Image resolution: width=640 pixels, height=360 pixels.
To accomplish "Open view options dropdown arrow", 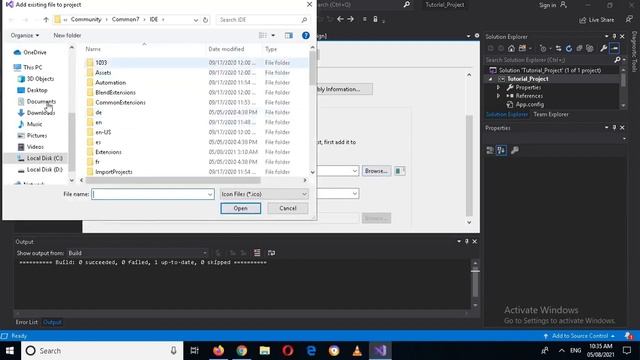I will click(x=273, y=36).
